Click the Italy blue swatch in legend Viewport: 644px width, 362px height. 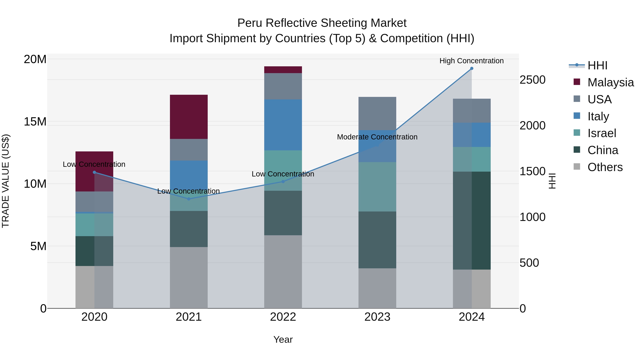coord(577,116)
